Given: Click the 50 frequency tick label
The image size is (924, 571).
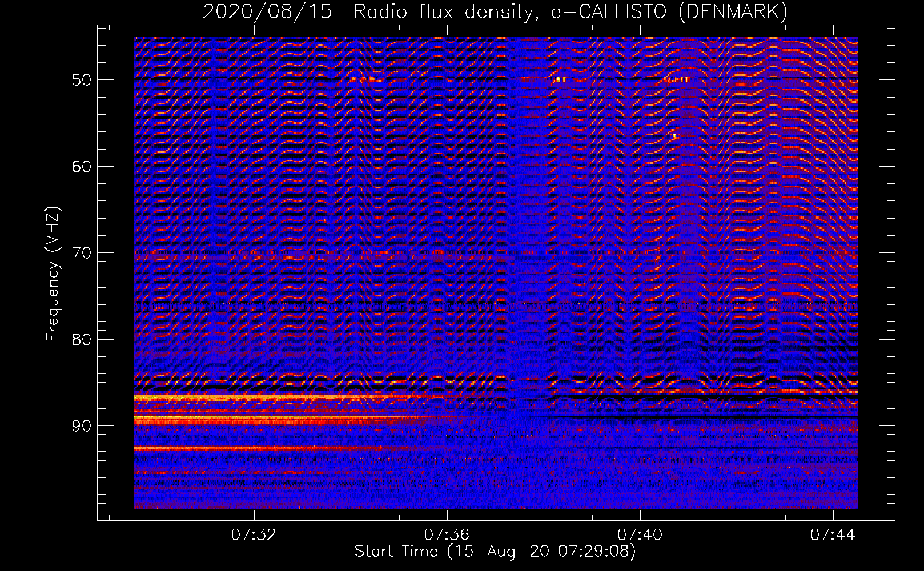Looking at the screenshot, I should [x=82, y=79].
